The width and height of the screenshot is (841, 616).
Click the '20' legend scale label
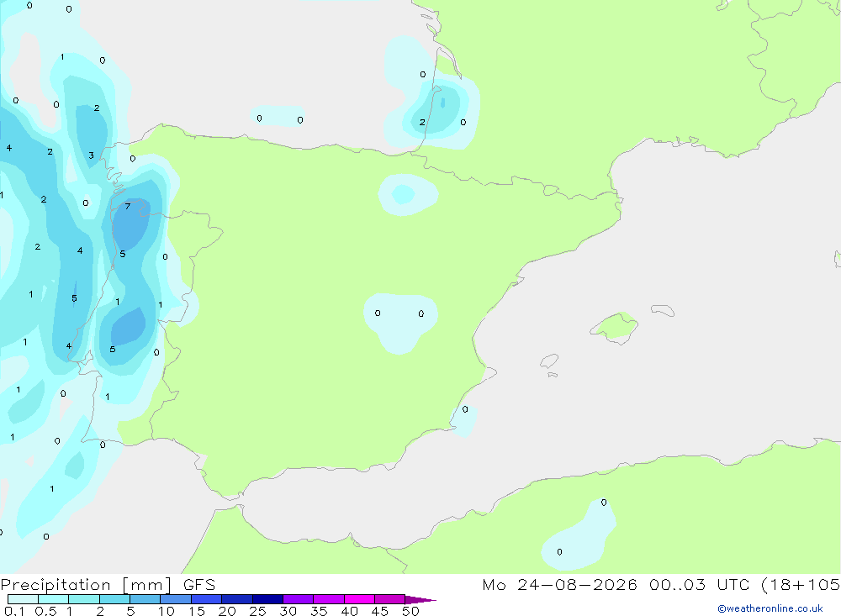227,611
